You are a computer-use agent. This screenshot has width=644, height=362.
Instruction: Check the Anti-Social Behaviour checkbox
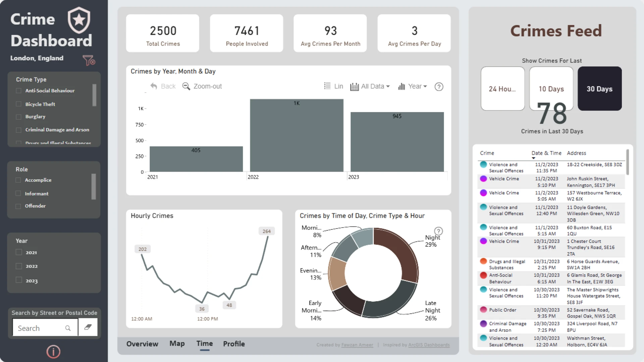click(19, 90)
